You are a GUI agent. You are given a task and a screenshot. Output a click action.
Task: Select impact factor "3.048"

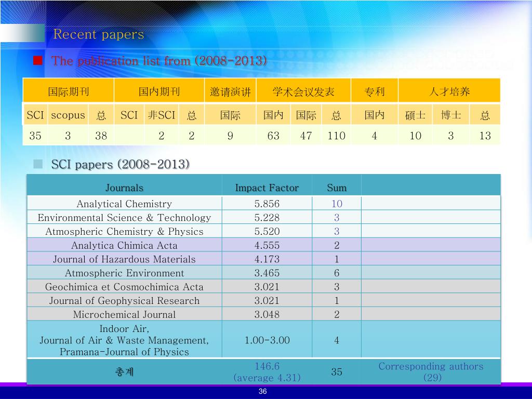pos(267,314)
